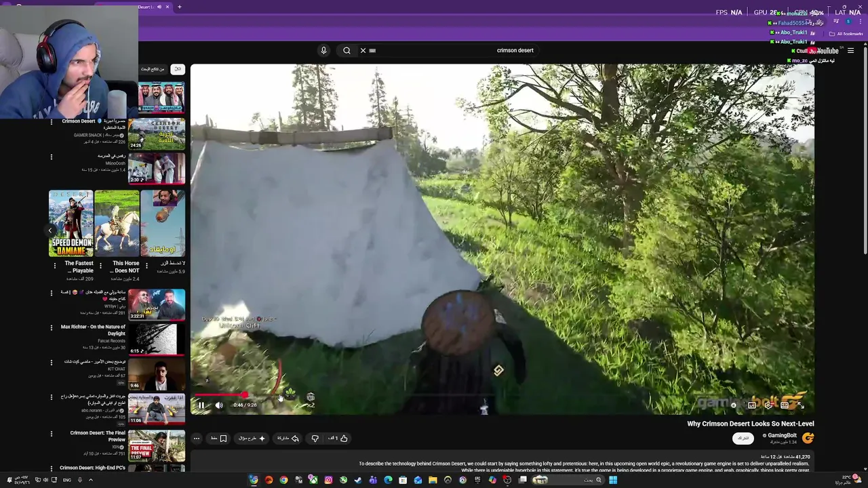Close the active browser tab
This screenshot has height=488, width=868.
pyautogui.click(x=167, y=7)
